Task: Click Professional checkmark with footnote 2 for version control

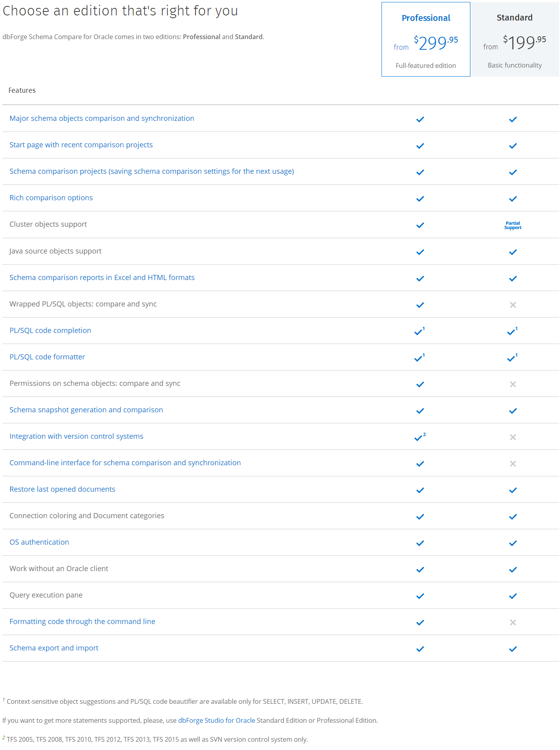Action: 420,437
